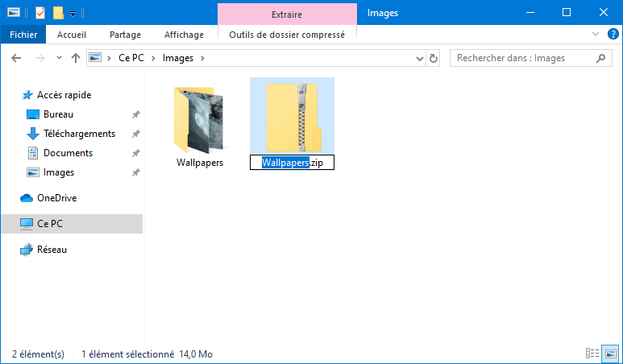623x364 pixels.
Task: Open the Customize Quick Access Toolbar dropdown arrow
Action: pos(73,14)
